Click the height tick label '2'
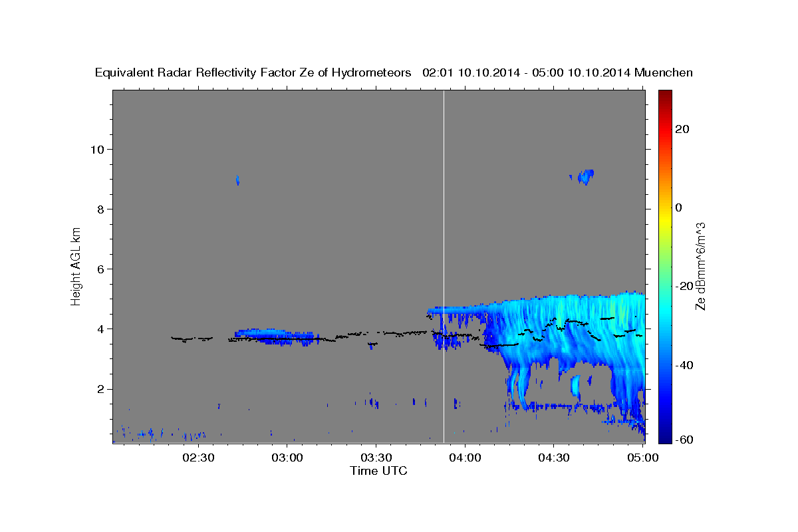 click(x=101, y=389)
